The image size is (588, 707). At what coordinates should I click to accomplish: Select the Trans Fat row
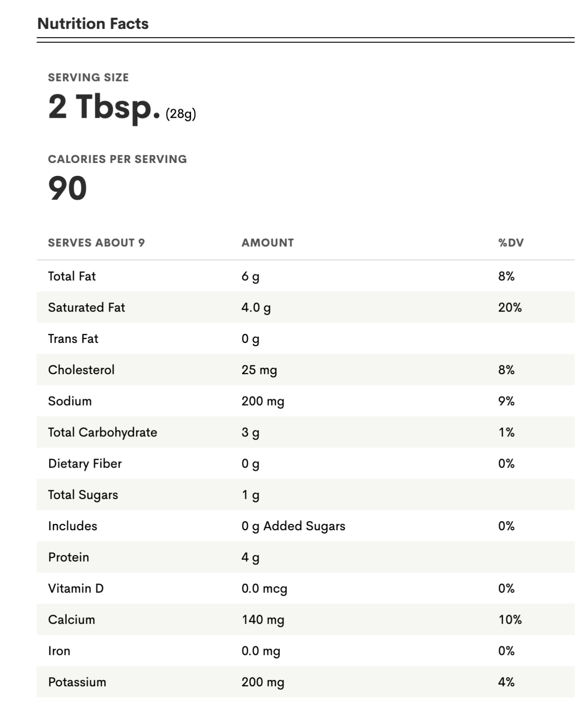pyautogui.click(x=306, y=339)
